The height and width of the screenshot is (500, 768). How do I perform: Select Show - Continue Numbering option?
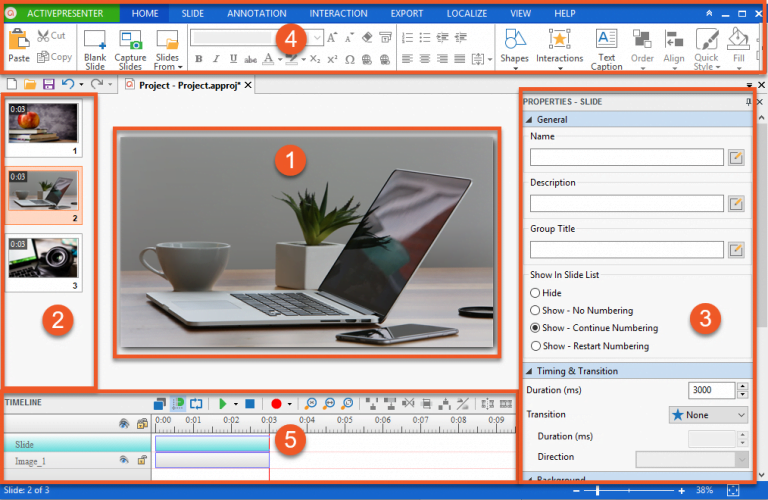(x=535, y=328)
